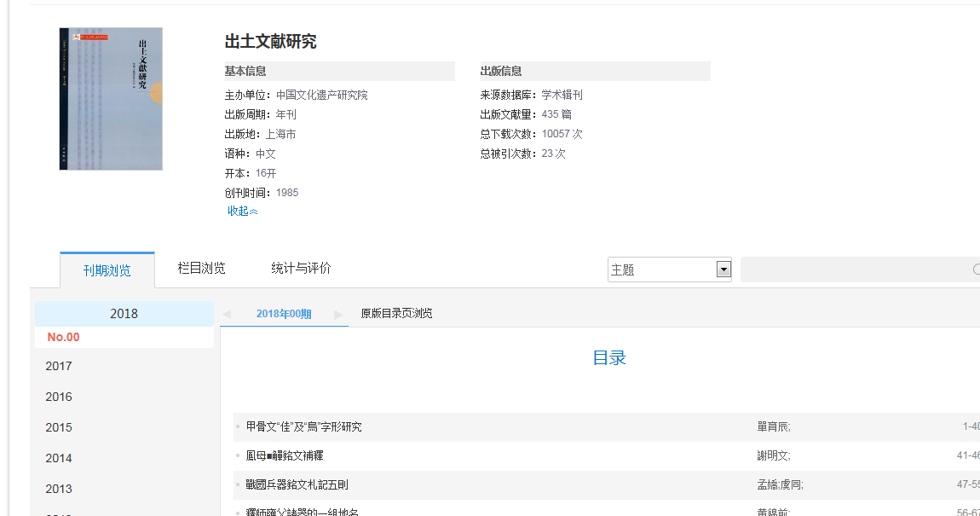Viewport: 980px width, 516px height.
Task: Expand year 2016 in issue list
Action: click(59, 397)
